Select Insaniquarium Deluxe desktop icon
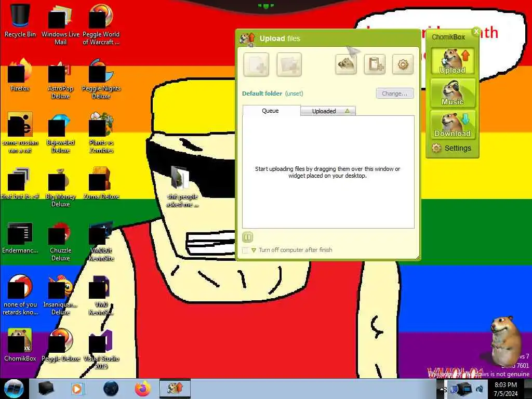Image resolution: width=532 pixels, height=399 pixels. (x=60, y=295)
